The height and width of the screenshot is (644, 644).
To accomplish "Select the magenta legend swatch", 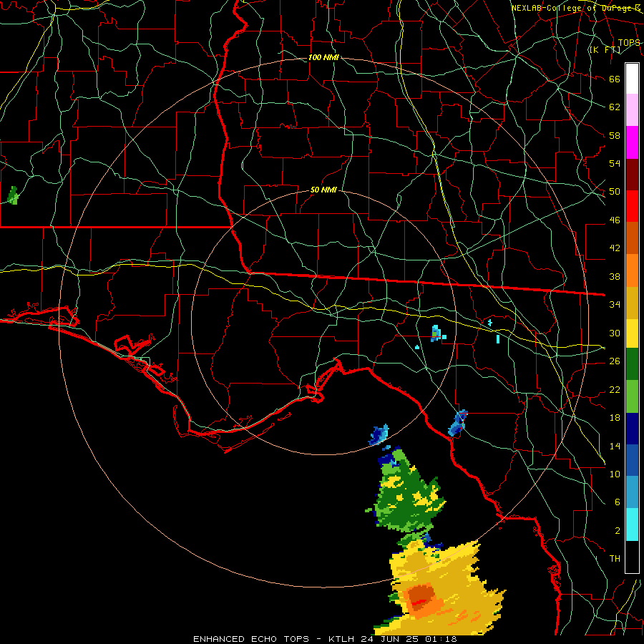I will coord(632,142).
